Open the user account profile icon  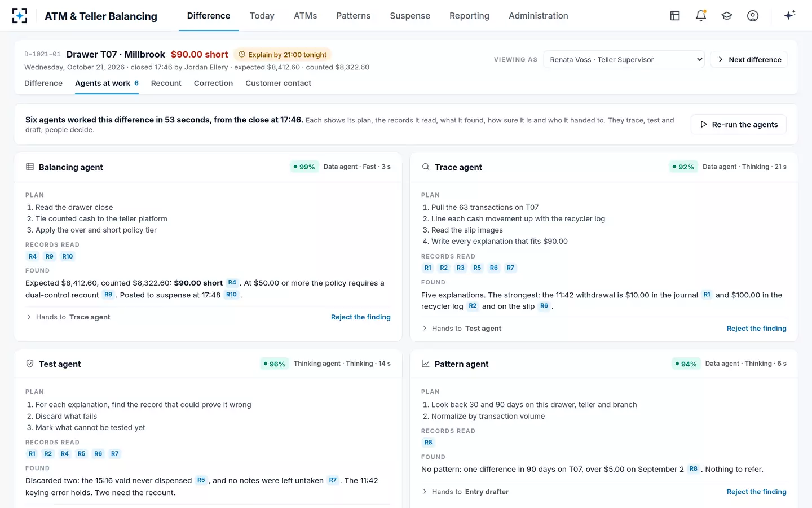coord(753,16)
